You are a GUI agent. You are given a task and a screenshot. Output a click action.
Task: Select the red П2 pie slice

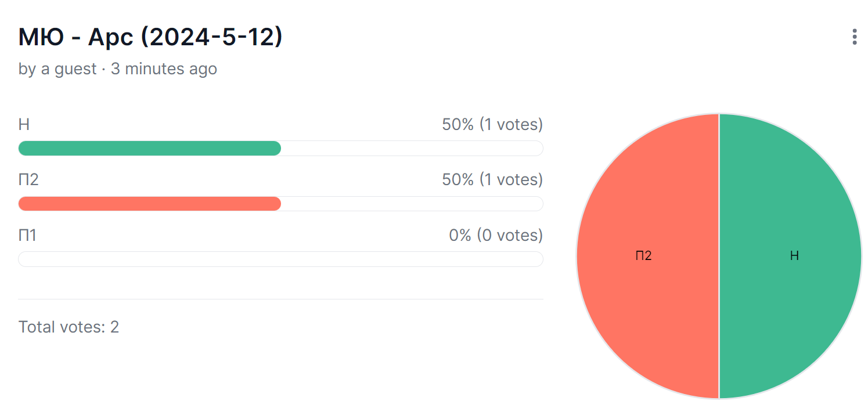tap(647, 256)
